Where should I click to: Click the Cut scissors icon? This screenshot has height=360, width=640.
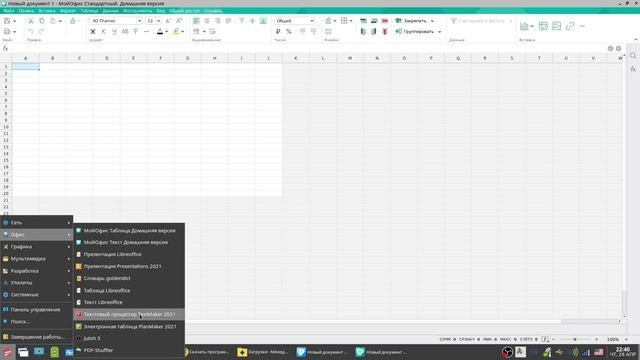[31, 21]
